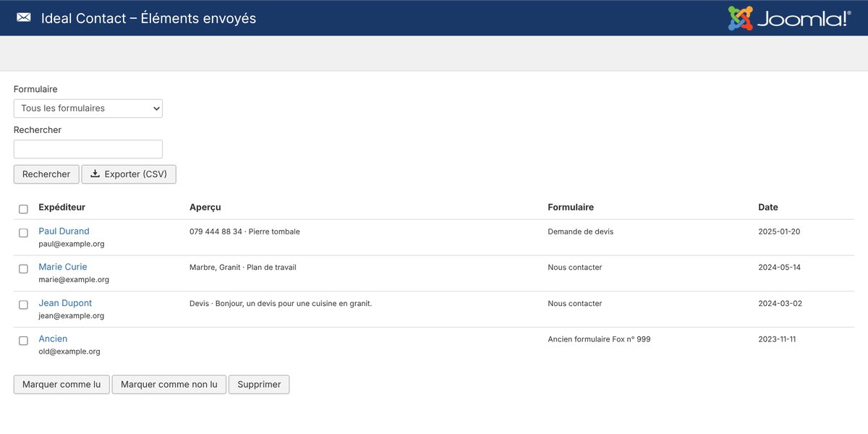Click the Formulaire column header

571,207
